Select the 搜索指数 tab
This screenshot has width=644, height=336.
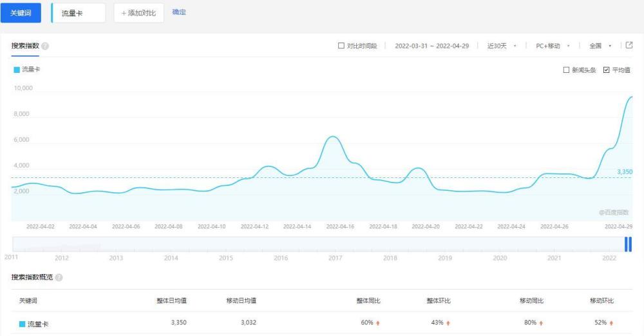(25, 46)
